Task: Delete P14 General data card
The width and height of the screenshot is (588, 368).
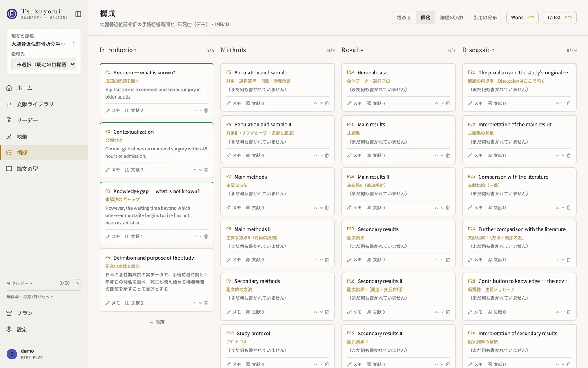Action: [448, 103]
